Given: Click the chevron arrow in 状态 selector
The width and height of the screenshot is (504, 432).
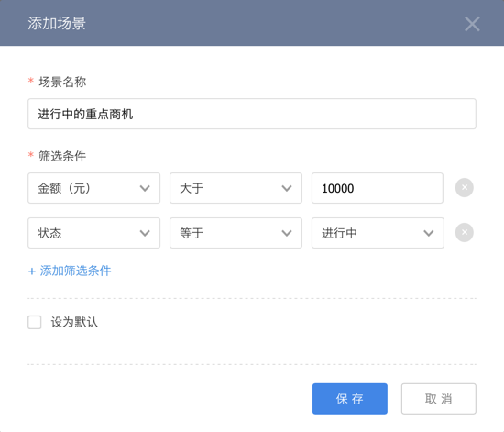Looking at the screenshot, I should point(145,233).
